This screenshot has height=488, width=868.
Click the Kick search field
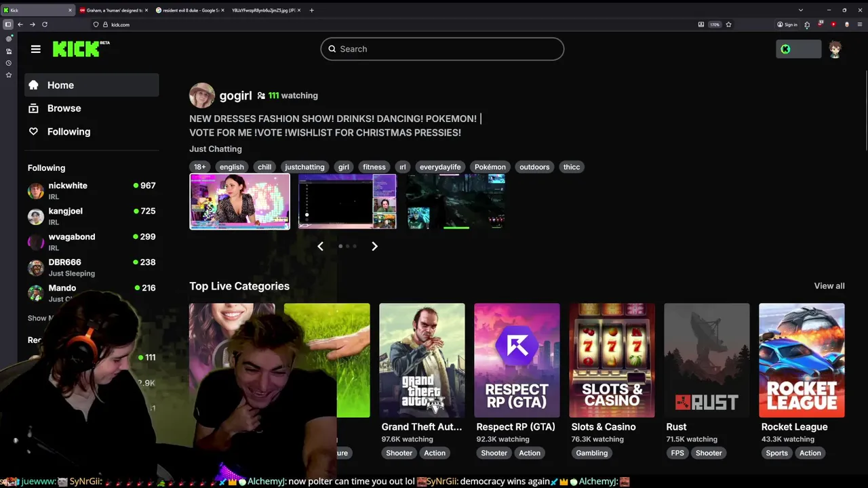pos(442,49)
